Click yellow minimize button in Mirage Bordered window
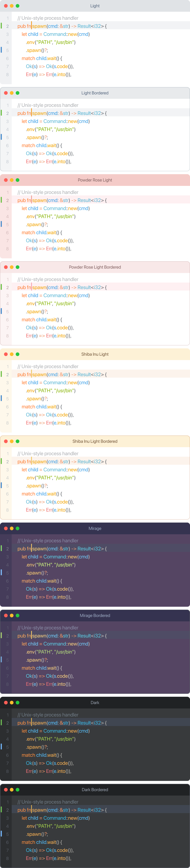190x868 pixels. (x=12, y=615)
